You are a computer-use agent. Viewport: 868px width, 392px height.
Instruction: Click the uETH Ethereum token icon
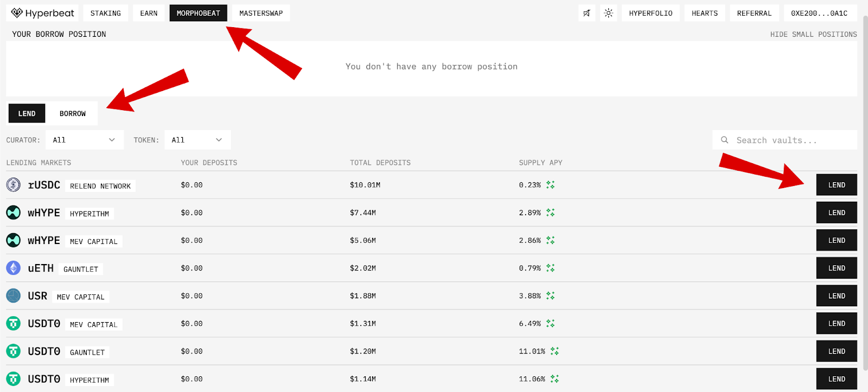tap(14, 268)
